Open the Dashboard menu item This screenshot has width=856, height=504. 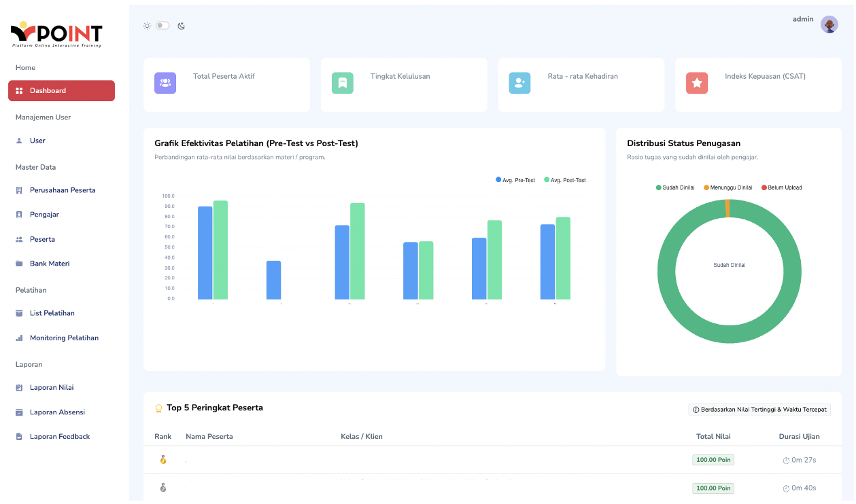(x=61, y=91)
